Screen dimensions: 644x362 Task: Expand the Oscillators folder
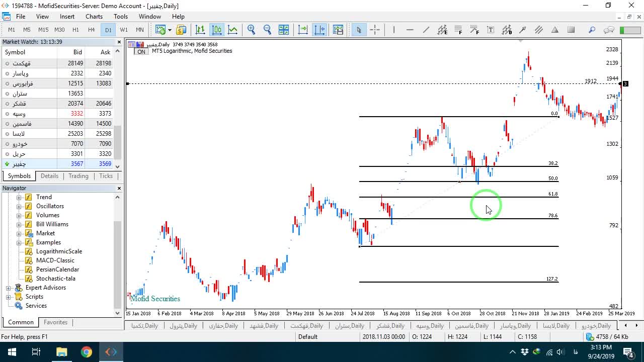(x=19, y=206)
